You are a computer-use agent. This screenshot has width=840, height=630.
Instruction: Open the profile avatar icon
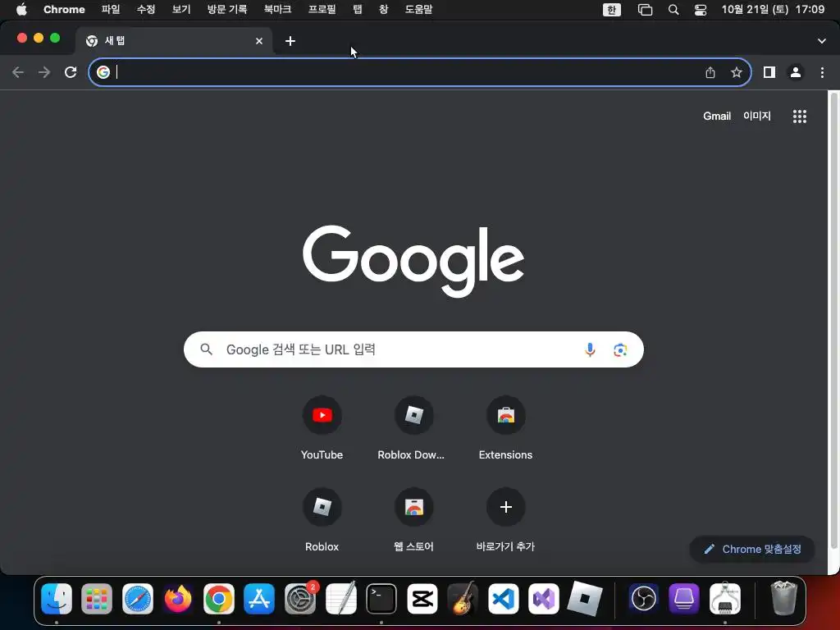pos(796,72)
